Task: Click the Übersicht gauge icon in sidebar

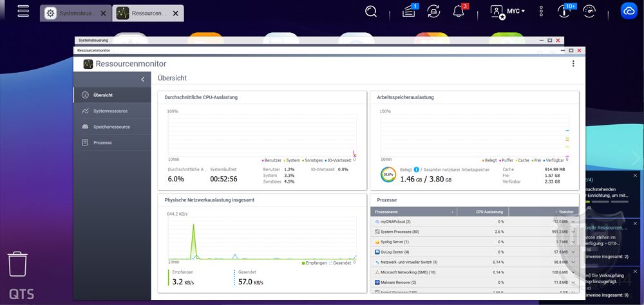Action: coord(85,95)
